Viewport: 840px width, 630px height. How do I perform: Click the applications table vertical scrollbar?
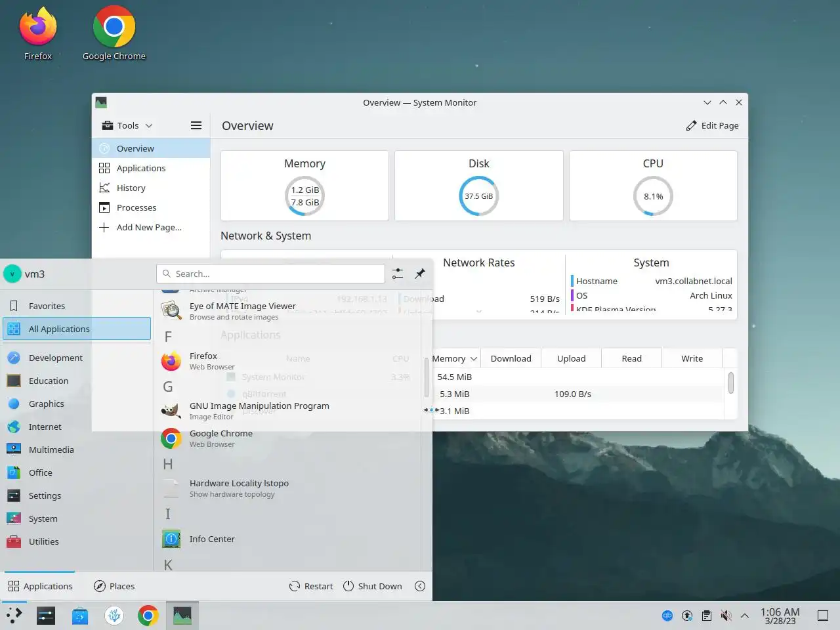[730, 383]
